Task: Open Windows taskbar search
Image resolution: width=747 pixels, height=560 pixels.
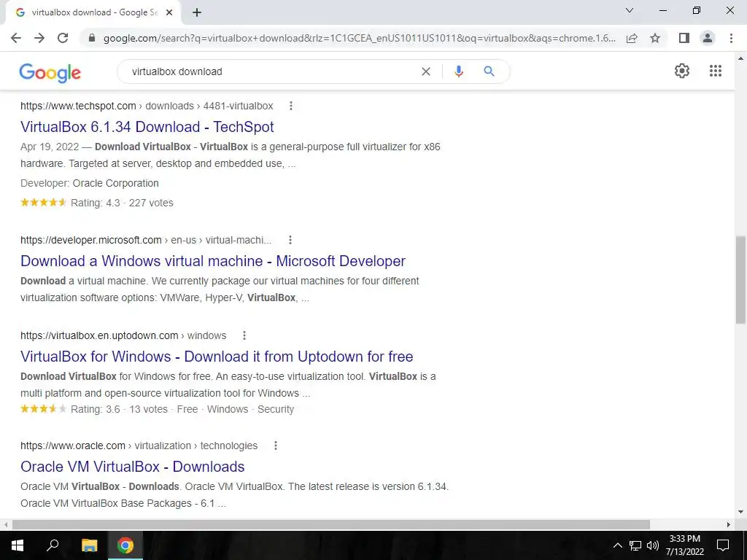Action: click(53, 545)
